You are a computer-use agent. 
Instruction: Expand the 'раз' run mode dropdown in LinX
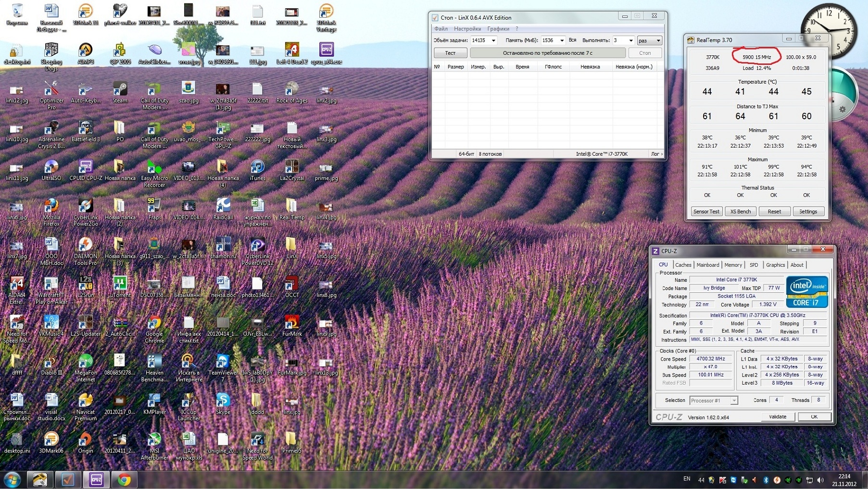(x=658, y=40)
